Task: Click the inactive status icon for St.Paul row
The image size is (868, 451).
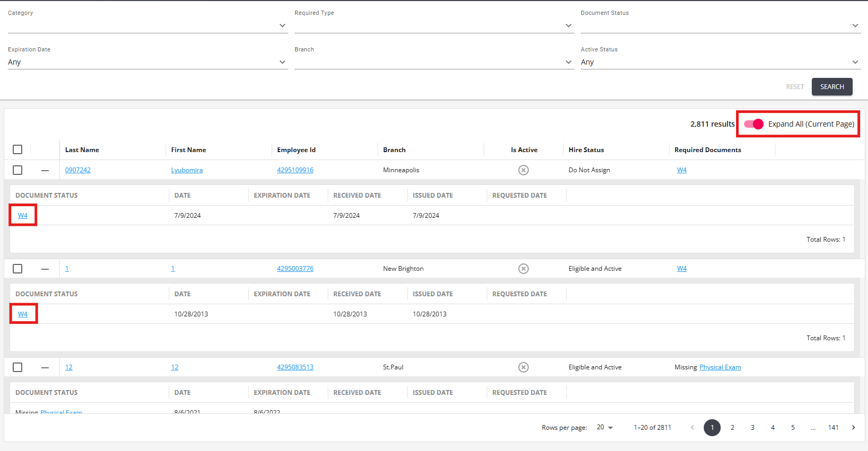Action: click(x=524, y=367)
